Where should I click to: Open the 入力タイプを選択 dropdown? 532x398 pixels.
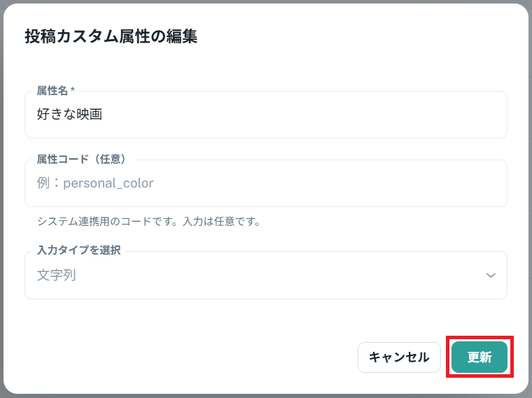265,276
